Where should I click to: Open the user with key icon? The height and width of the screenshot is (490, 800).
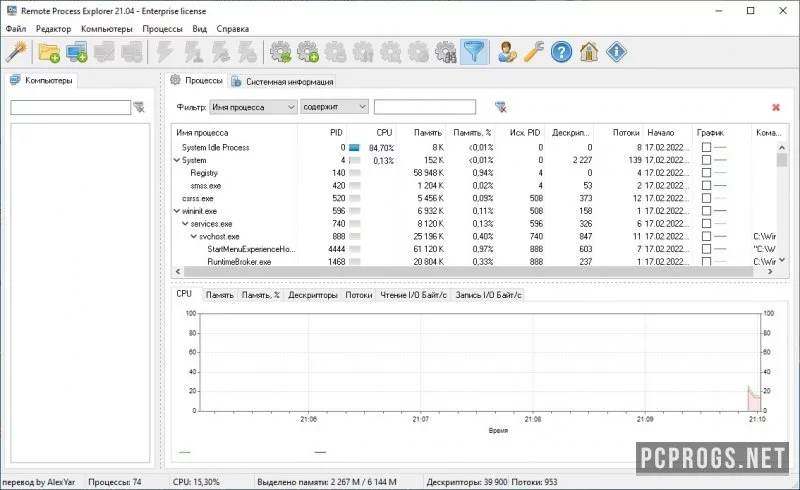[x=507, y=52]
